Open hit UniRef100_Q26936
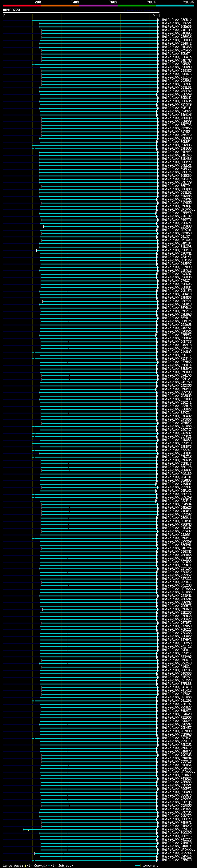This screenshot has height=868, width=197. 177,37
